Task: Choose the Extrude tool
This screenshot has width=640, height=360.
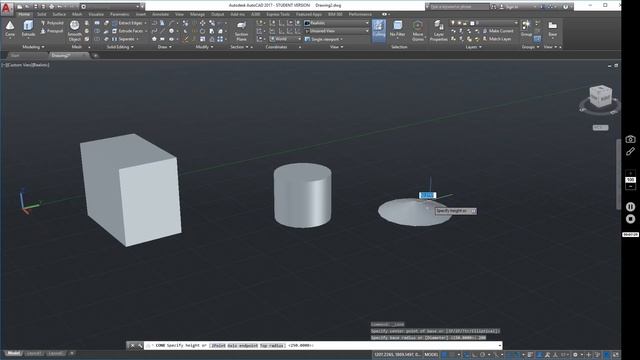Action: click(28, 29)
